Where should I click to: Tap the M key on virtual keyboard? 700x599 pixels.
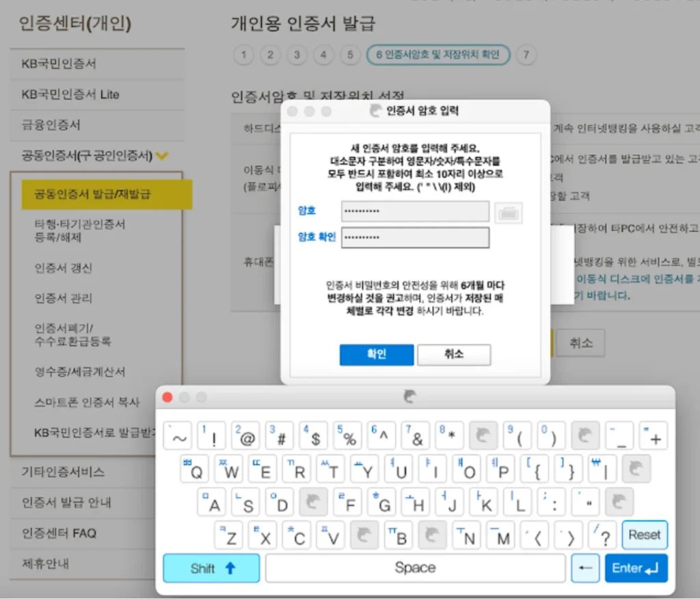501,535
